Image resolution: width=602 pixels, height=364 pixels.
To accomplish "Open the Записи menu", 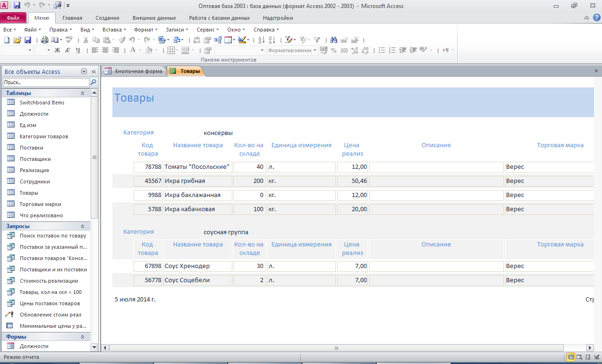I will click(177, 30).
